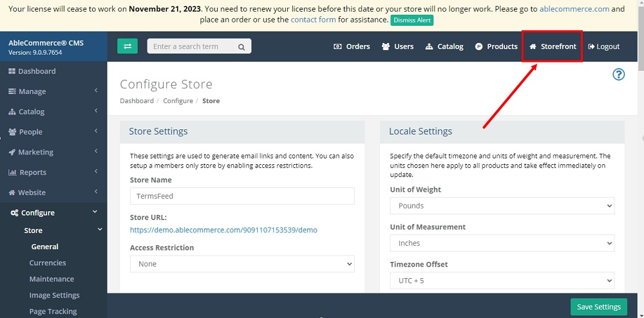
Task: Open Currencies settings in sidebar
Action: [48, 263]
